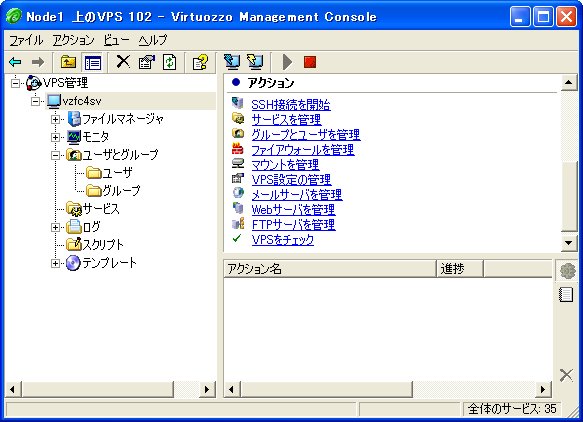Select the グループ folder

tap(121, 190)
